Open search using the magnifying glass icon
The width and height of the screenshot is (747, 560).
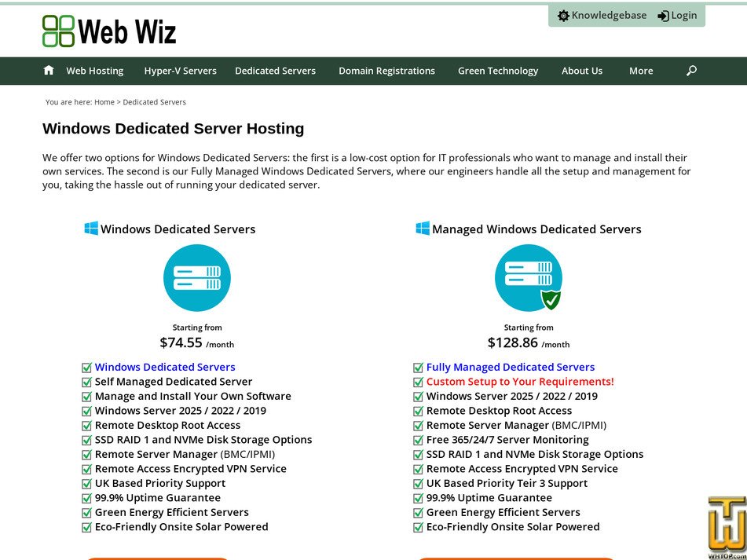[x=690, y=71]
